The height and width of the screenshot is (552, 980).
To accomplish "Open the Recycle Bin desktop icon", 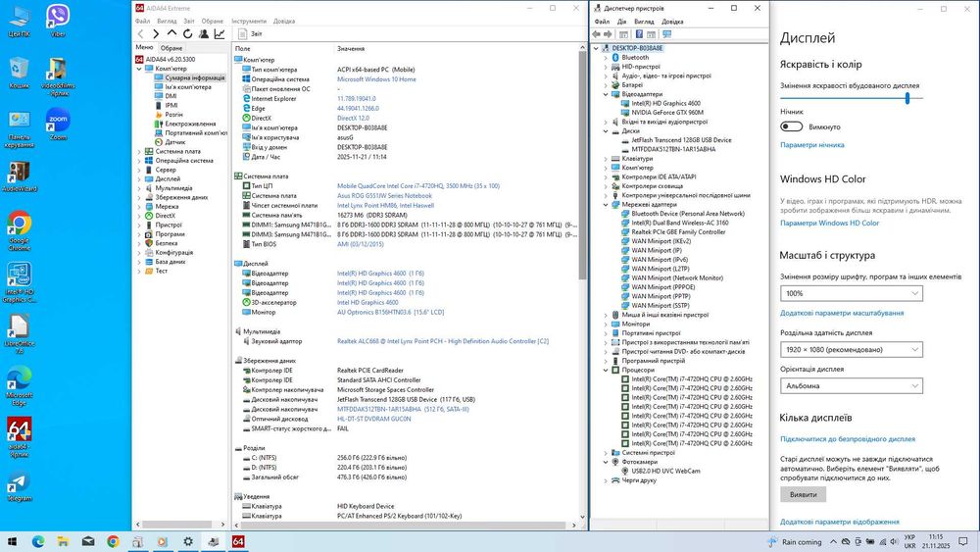I will pos(19,73).
